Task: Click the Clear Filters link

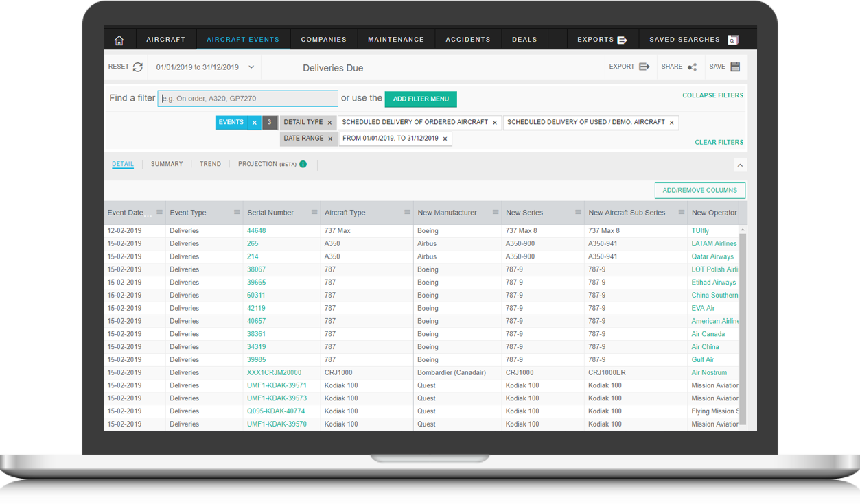Action: click(719, 142)
